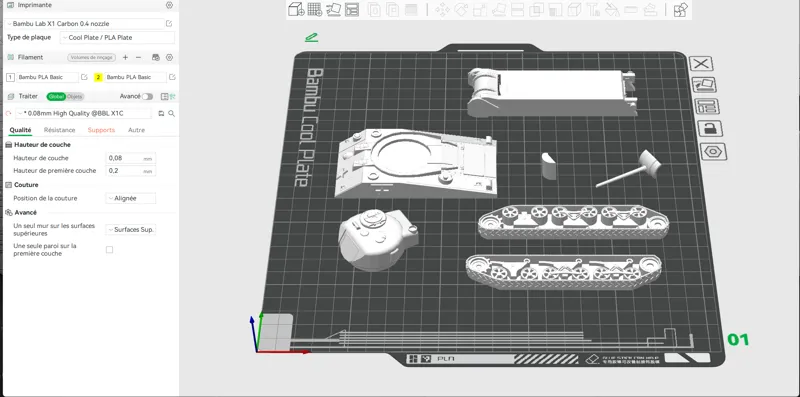The width and height of the screenshot is (800, 397).
Task: Open filament 1 Bambu PLA Basic dropdown
Action: tap(47, 77)
